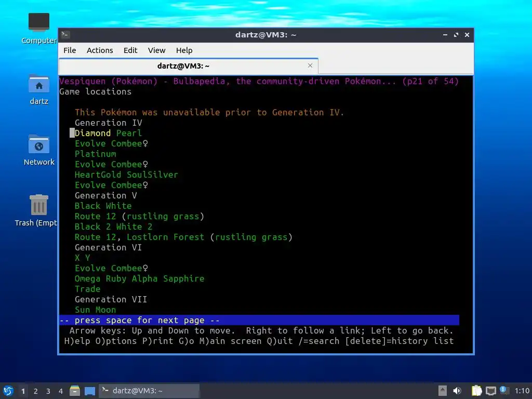532x399 pixels.
Task: Open the Edit menu
Action: pos(130,50)
